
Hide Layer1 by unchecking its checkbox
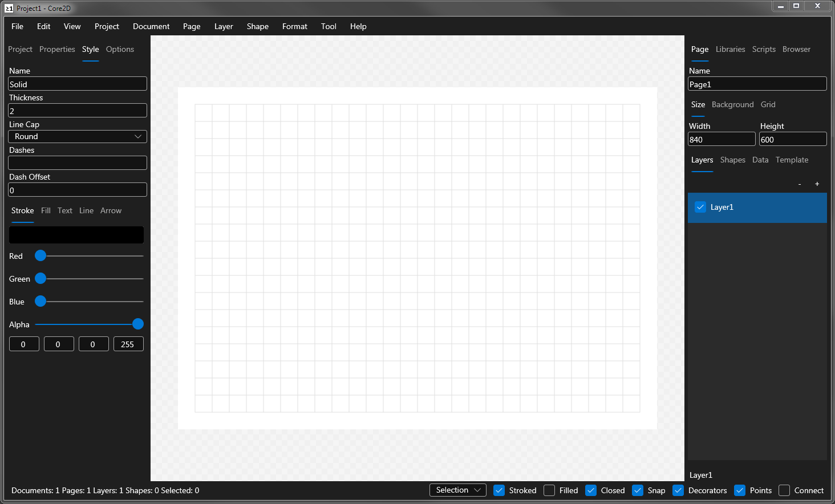700,207
